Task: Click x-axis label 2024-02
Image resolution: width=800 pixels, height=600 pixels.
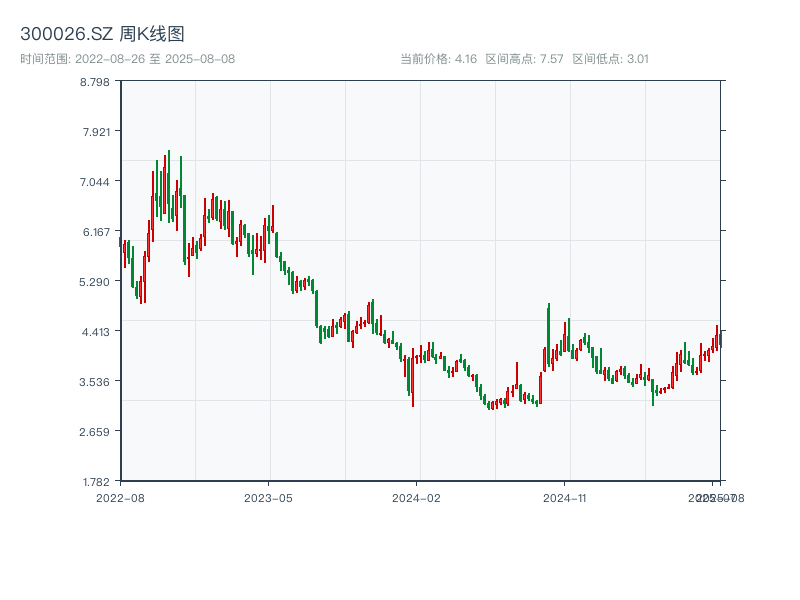Action: tap(416, 498)
